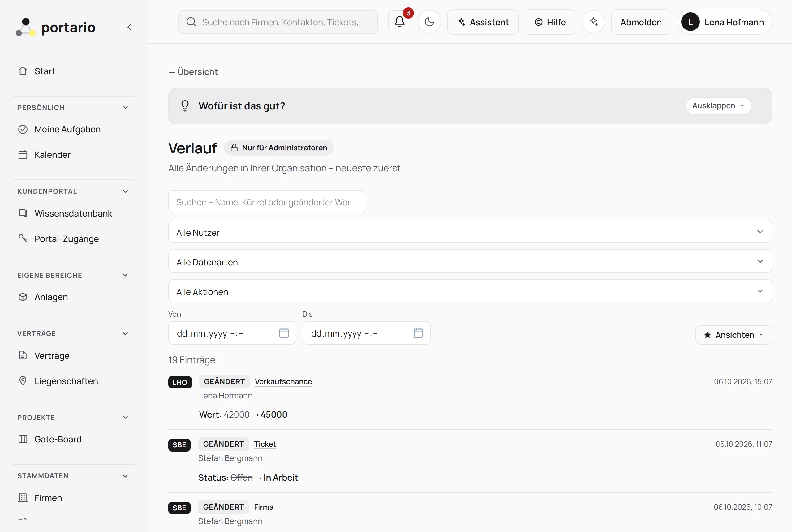792x532 pixels.
Task: Open the Ansichten dropdown
Action: pos(734,335)
